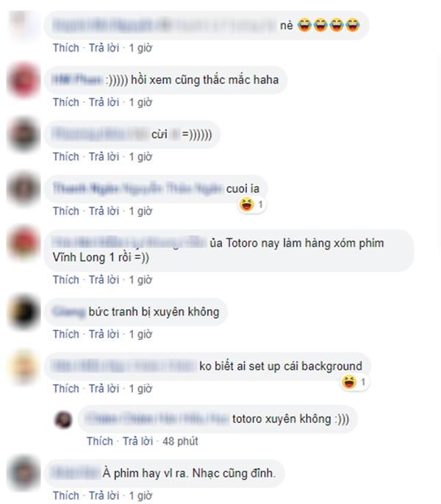441x504 pixels.
Task: Like the "totoro xuyên không" reply
Action: [x=99, y=441]
